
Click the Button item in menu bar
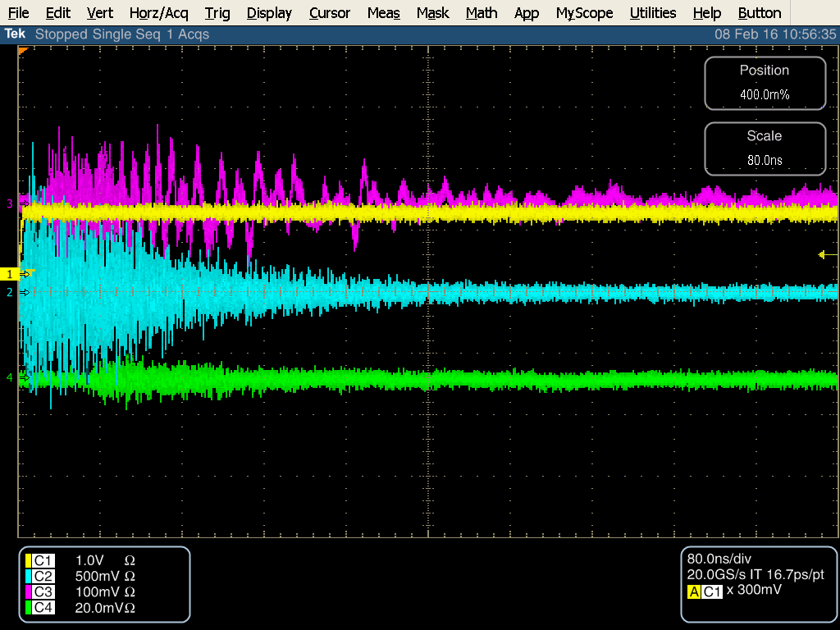point(759,13)
